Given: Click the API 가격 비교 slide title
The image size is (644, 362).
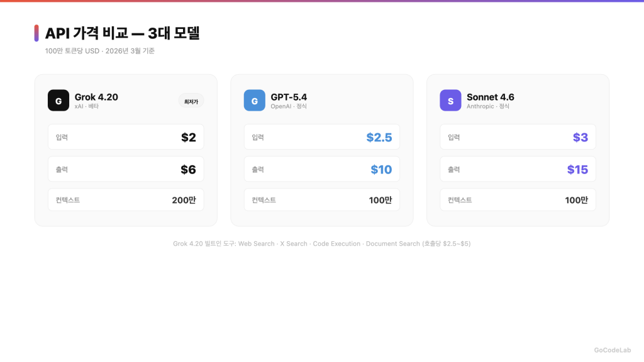Looking at the screenshot, I should [x=122, y=33].
